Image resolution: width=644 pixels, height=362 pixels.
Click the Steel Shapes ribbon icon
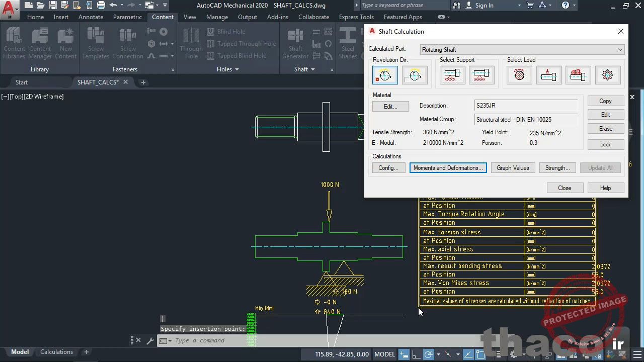click(x=348, y=43)
